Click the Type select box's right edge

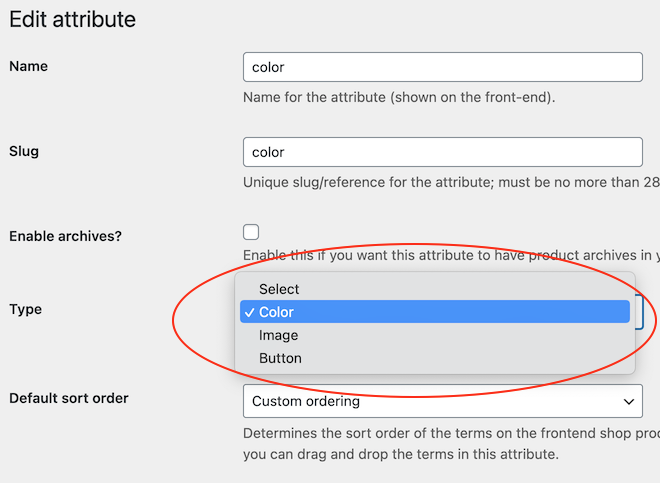point(638,313)
